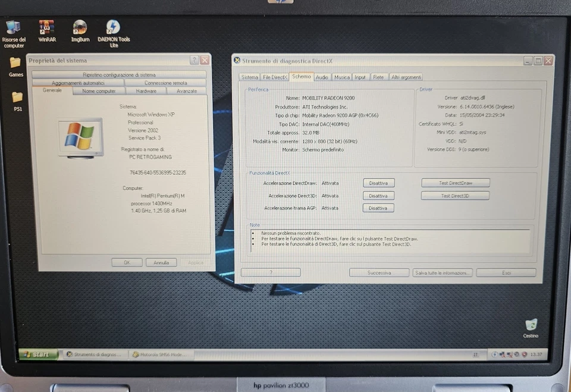
Task: Open the WinRAR desktop shortcut
Action: [47, 32]
